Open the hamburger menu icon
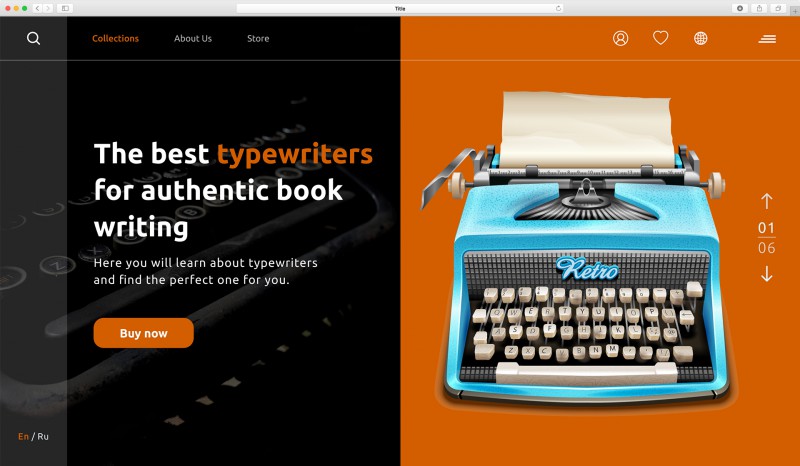This screenshot has width=800, height=466. point(767,39)
